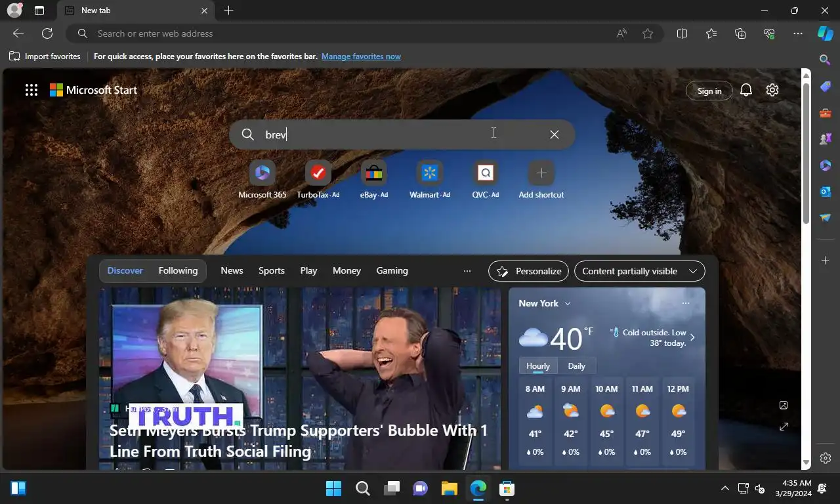Image resolution: width=840 pixels, height=504 pixels.
Task: Open notifications bell on Microsoft Start
Action: tap(746, 91)
